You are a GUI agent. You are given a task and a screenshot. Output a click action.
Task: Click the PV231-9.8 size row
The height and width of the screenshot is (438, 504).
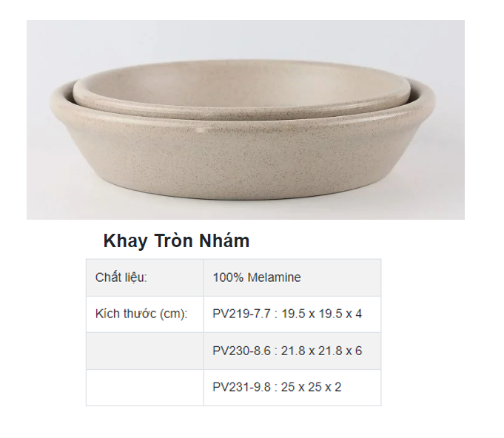click(x=292, y=388)
